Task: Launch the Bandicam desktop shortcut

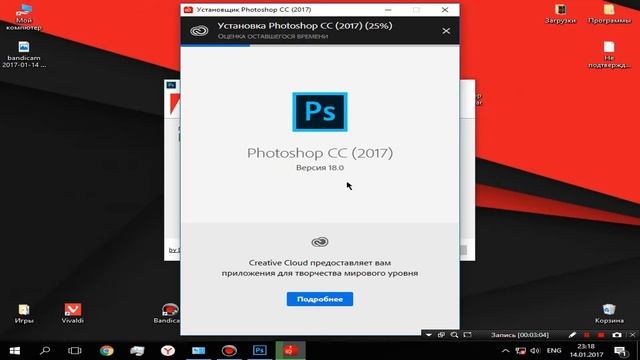Action: pyautogui.click(x=167, y=314)
